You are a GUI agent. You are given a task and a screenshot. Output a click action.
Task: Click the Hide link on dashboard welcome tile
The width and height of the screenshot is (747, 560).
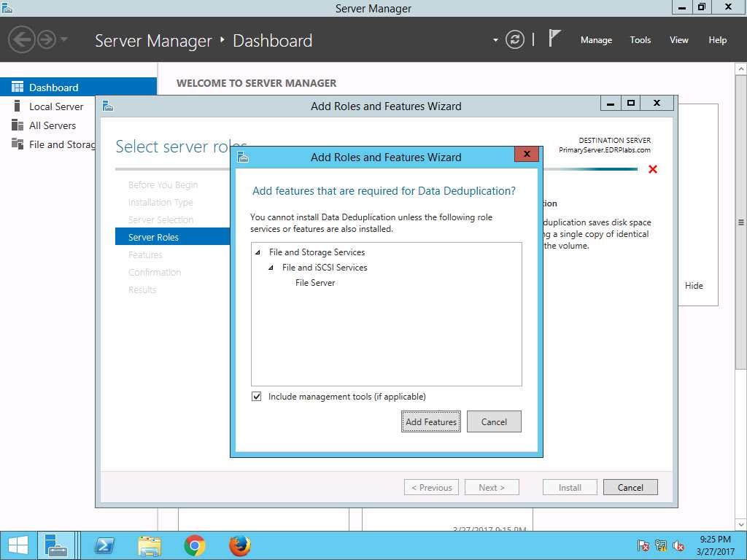(694, 286)
